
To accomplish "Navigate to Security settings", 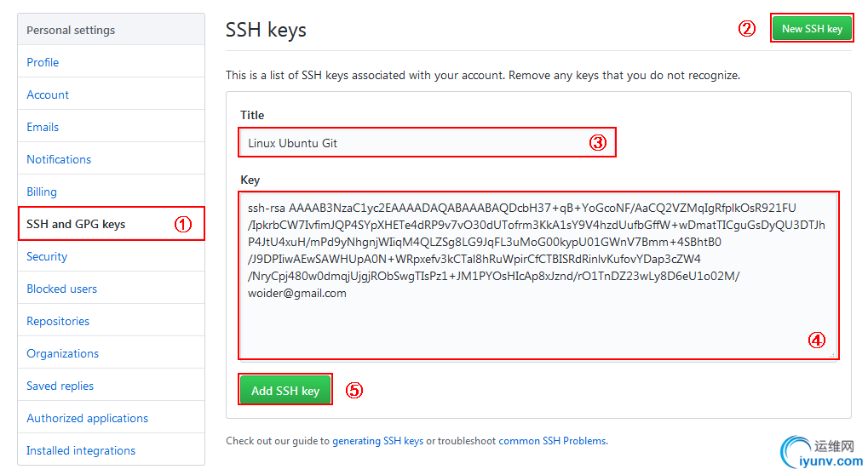I will click(x=47, y=256).
